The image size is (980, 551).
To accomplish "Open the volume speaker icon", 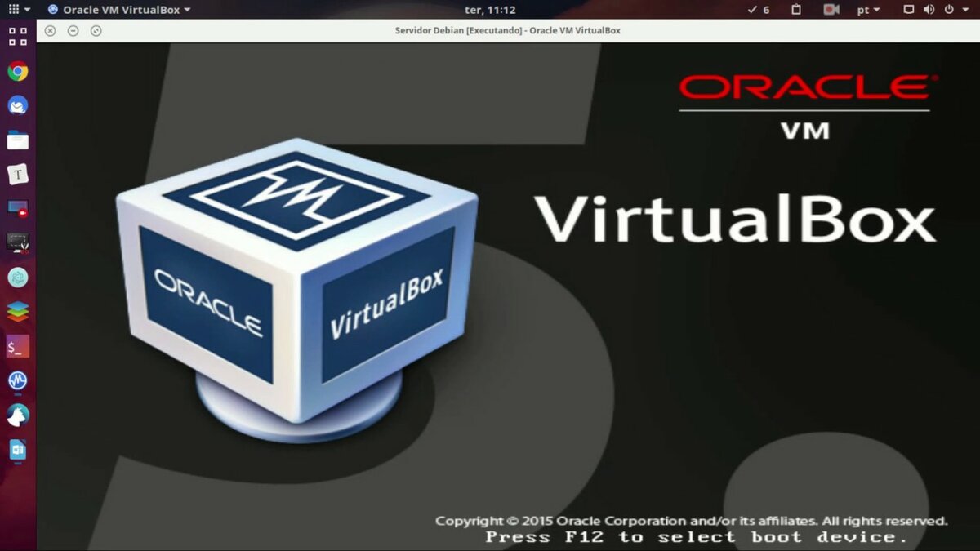I will click(929, 10).
